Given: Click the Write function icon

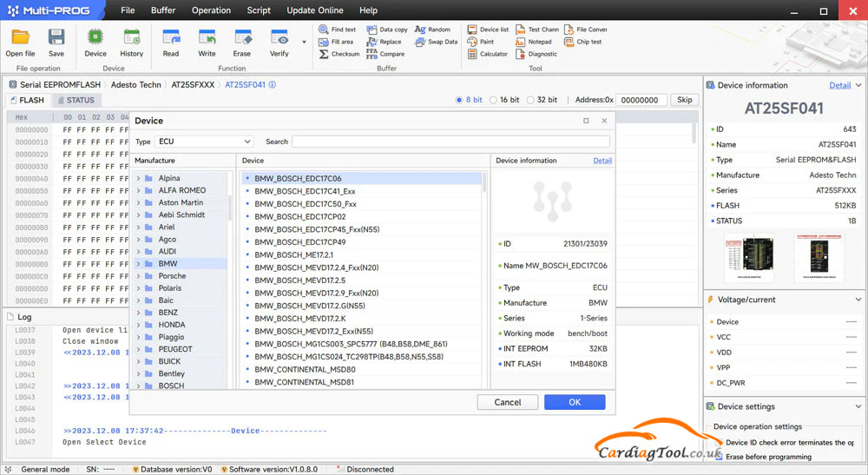Looking at the screenshot, I should tap(207, 37).
